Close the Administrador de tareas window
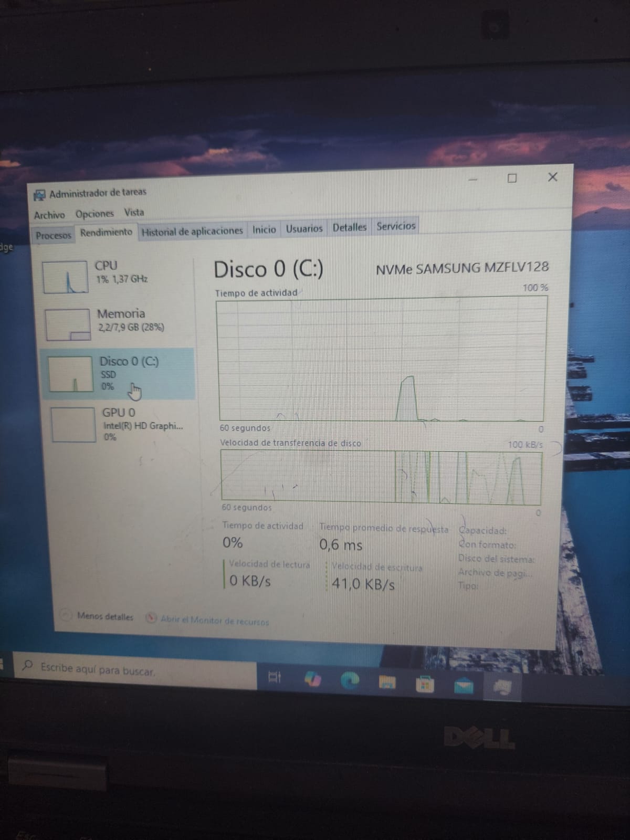 point(552,177)
